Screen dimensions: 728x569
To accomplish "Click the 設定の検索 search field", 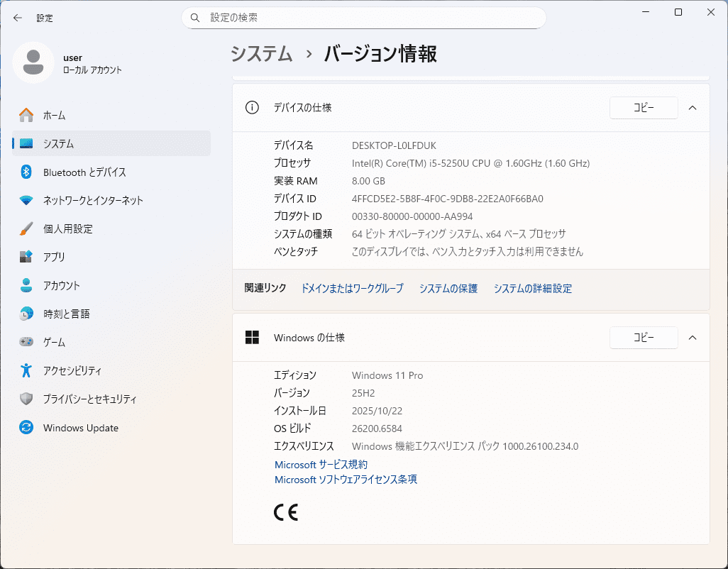I will pos(363,18).
